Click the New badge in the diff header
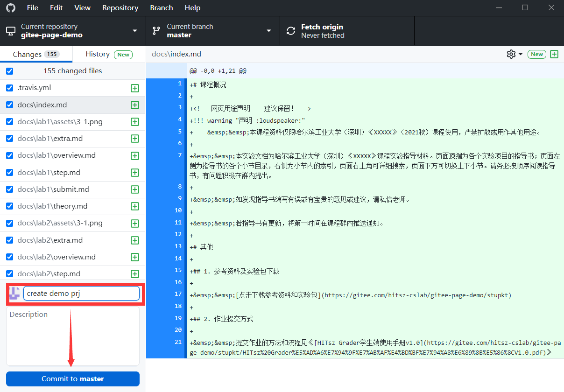This screenshot has height=392, width=564. [x=537, y=54]
